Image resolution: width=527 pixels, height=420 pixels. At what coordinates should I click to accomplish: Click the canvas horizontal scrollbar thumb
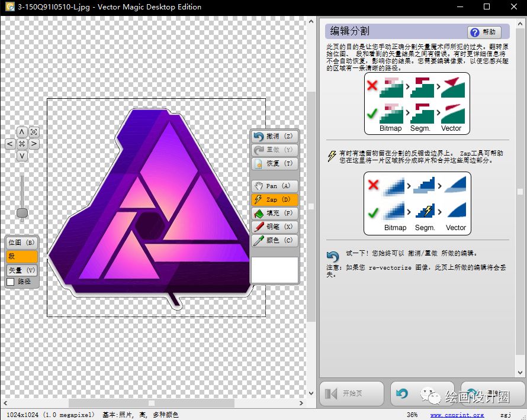[x=152, y=403]
